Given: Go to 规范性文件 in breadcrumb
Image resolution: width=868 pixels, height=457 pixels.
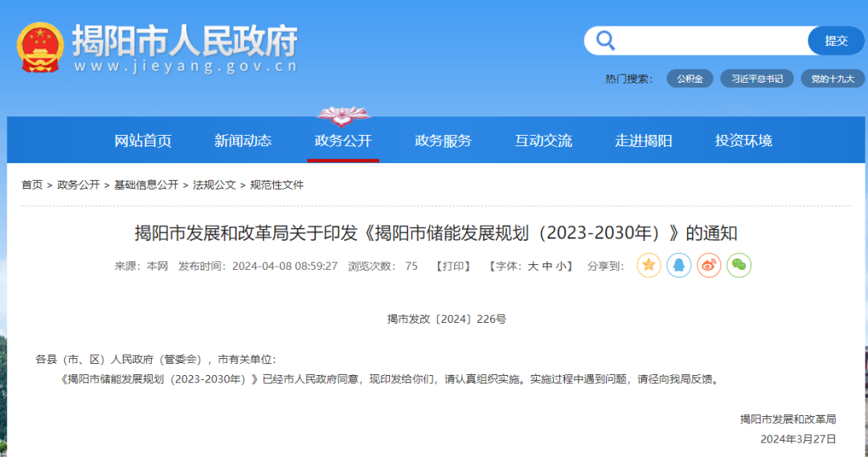Looking at the screenshot, I should click(x=276, y=185).
